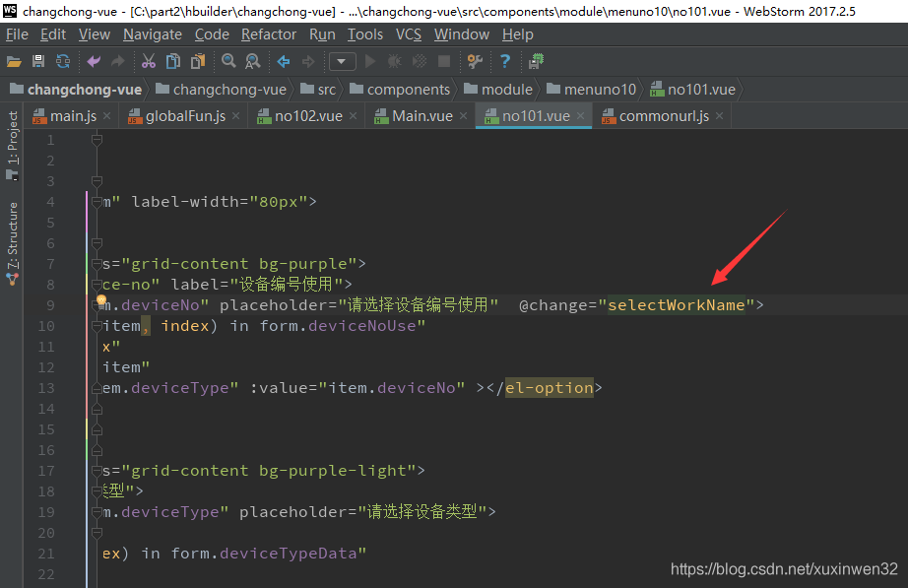Collapse code fold at line 13
Screen dimensions: 908x588
tap(97, 388)
